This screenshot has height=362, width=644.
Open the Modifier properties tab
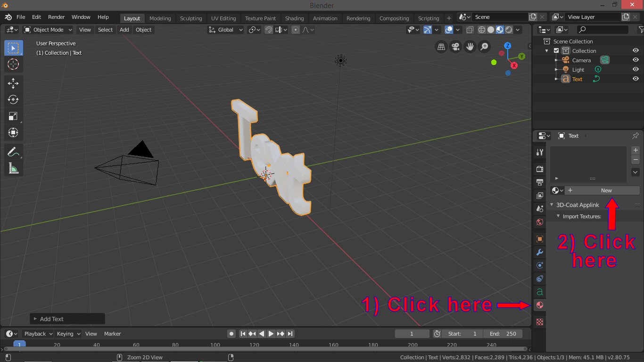coord(539,252)
